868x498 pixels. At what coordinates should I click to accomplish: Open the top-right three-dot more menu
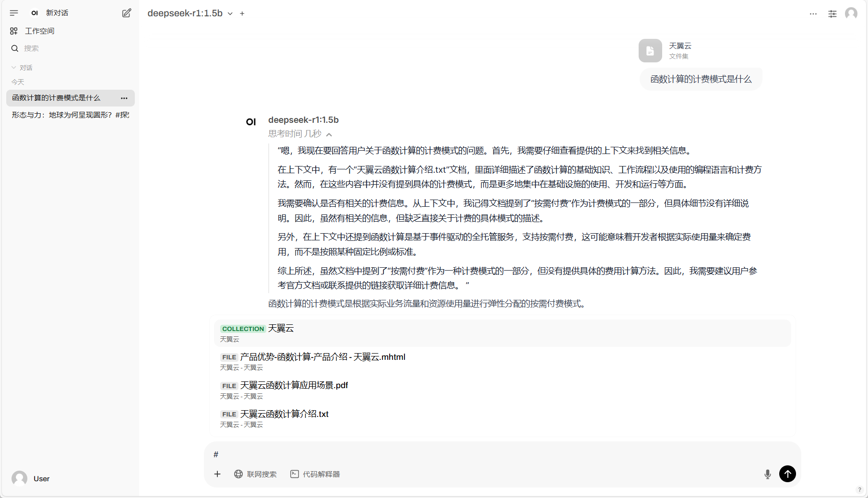[x=813, y=14]
